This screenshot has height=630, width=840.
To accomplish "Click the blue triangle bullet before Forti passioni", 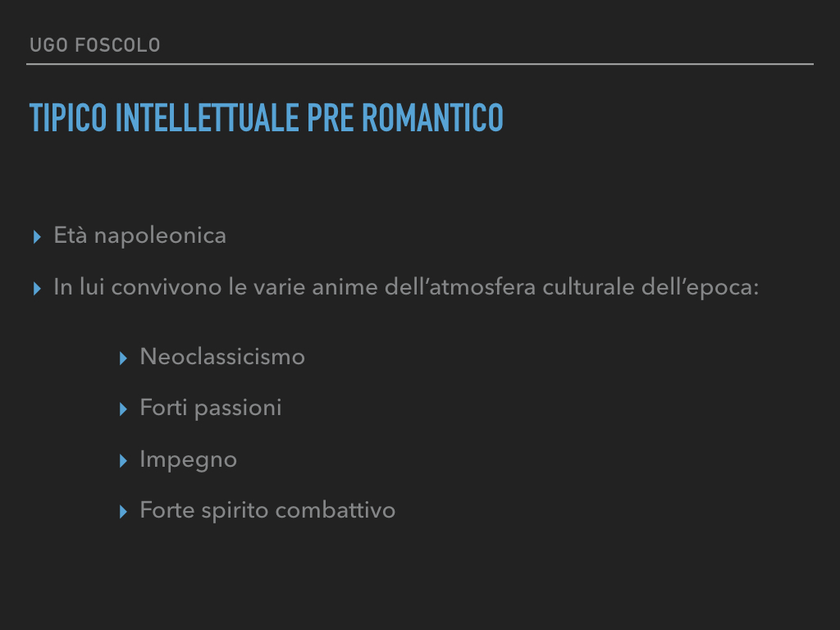I will click(x=123, y=409).
